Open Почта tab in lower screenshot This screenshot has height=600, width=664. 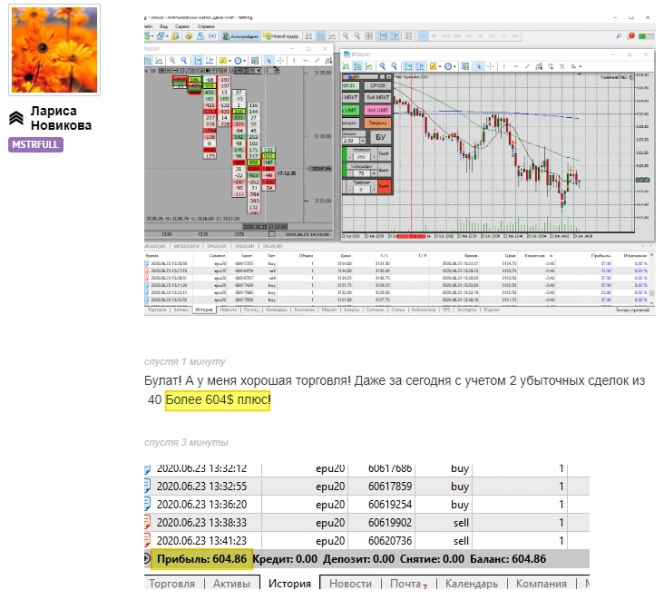(409, 583)
